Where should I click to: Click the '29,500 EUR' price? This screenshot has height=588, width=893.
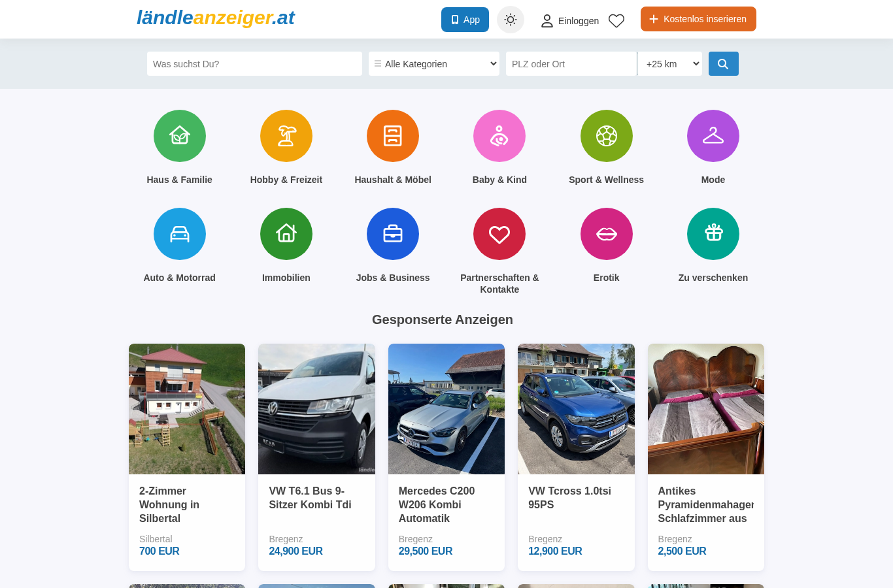426,551
